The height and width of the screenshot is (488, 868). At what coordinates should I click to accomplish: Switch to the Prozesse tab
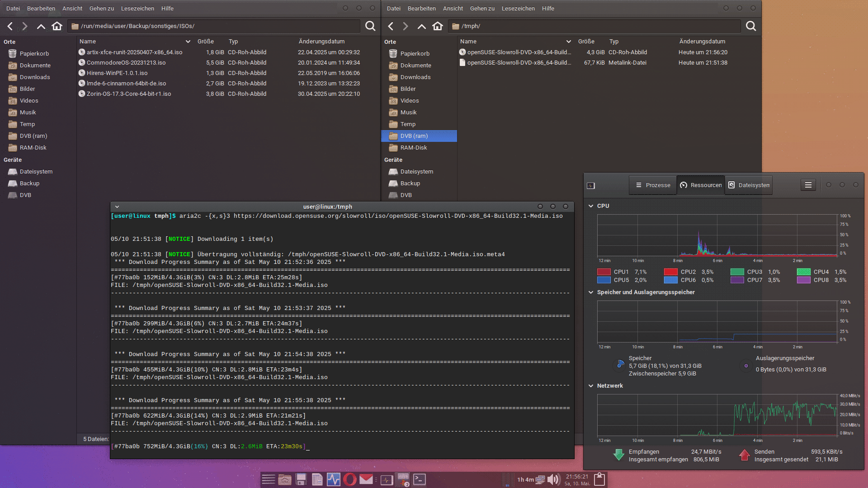tap(652, 185)
